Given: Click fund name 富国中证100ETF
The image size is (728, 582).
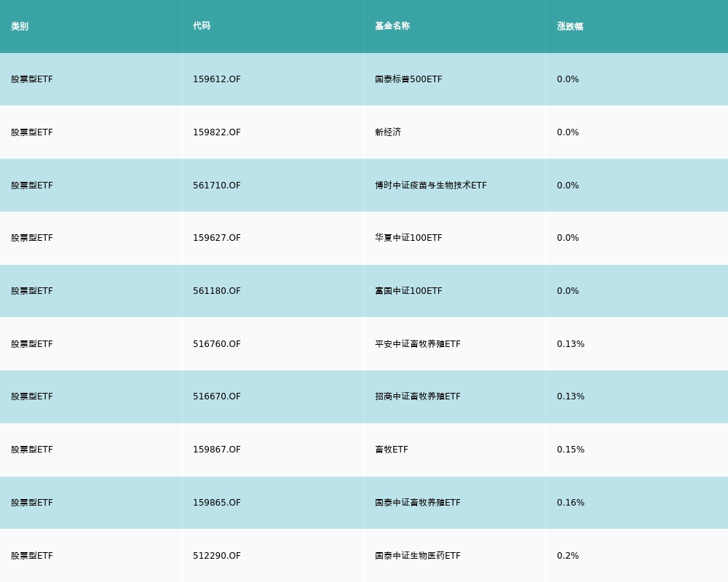Looking at the screenshot, I should coord(408,290).
